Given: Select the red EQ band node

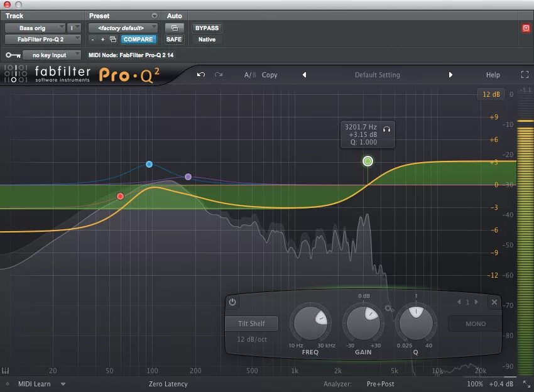Looking at the screenshot, I should [120, 196].
